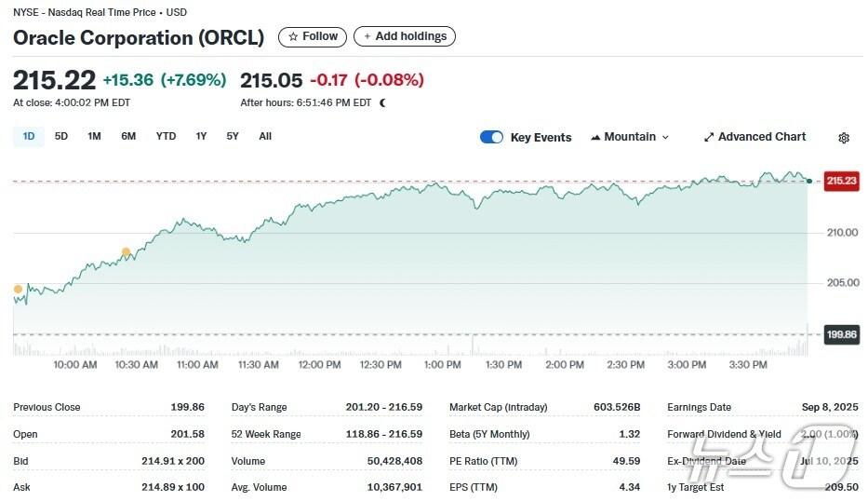Click the key event dot at market open
The image size is (868, 501).
coord(18,290)
